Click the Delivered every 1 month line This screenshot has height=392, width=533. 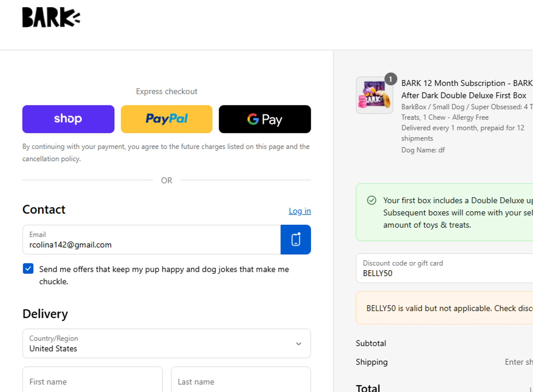pos(463,133)
